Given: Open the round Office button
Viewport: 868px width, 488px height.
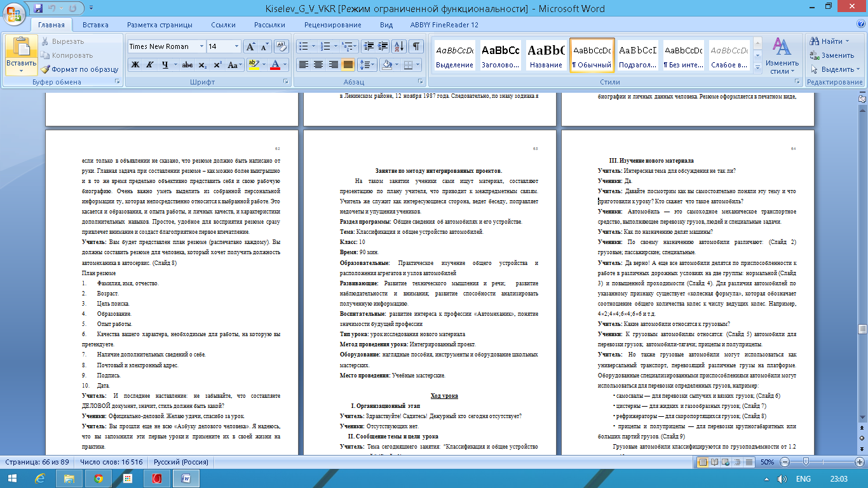Looking at the screenshot, I should coord(14,11).
